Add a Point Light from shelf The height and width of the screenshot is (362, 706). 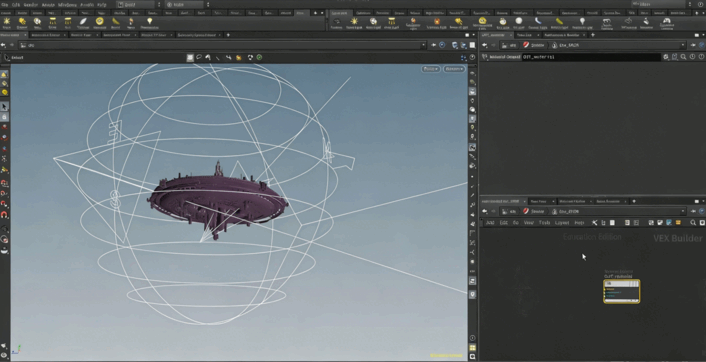tap(354, 23)
